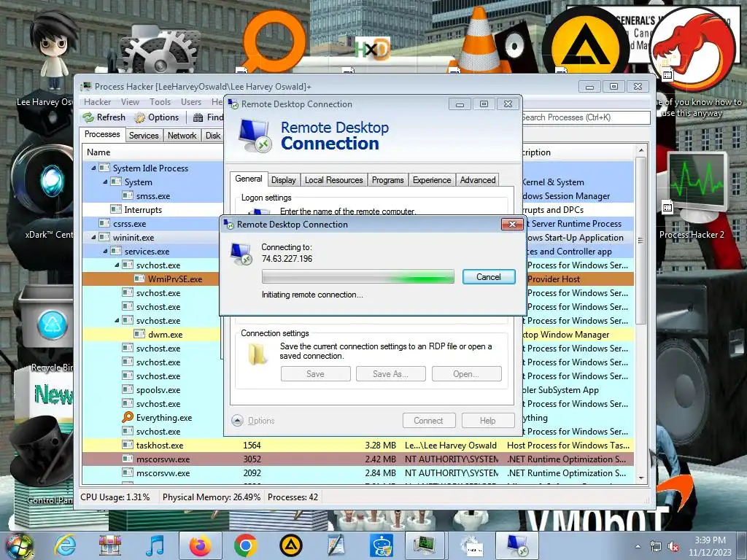Viewport: 747px width, 560px height.
Task: Open the View menu in Process Hacker
Action: [130, 102]
